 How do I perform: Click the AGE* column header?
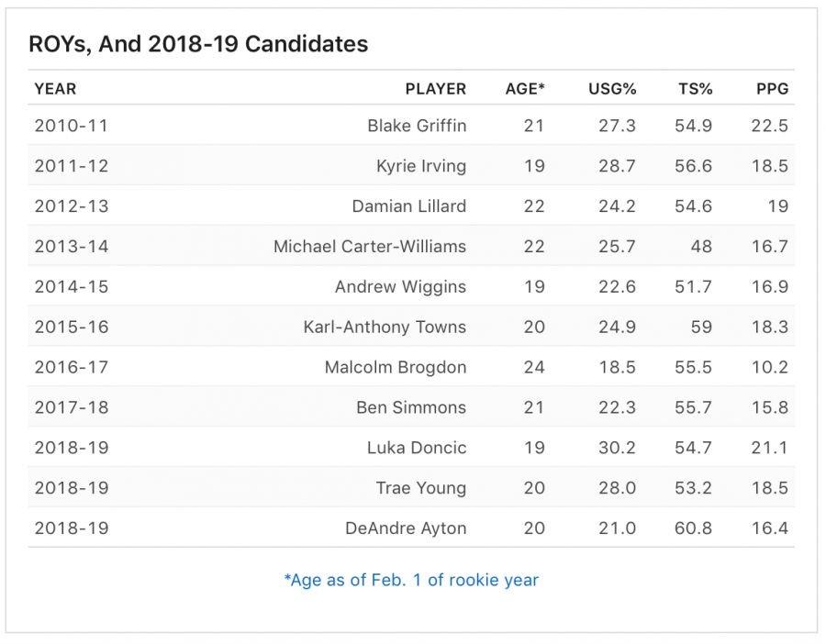[525, 89]
